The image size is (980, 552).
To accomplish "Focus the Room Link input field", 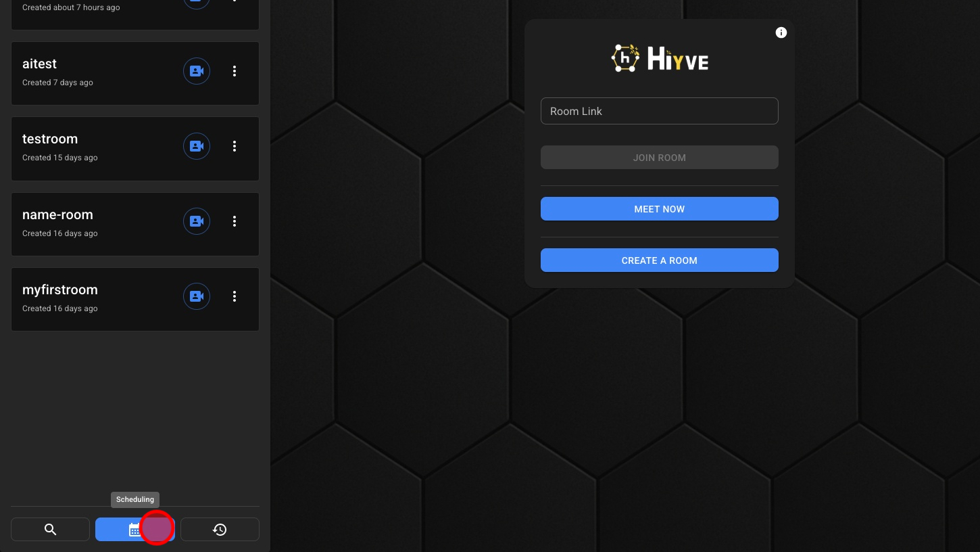I will tap(659, 111).
